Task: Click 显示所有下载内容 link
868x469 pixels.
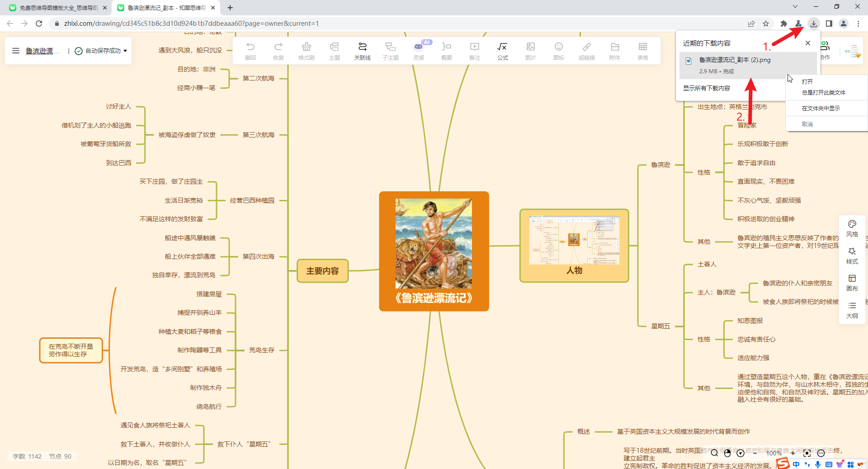Action: (706, 88)
